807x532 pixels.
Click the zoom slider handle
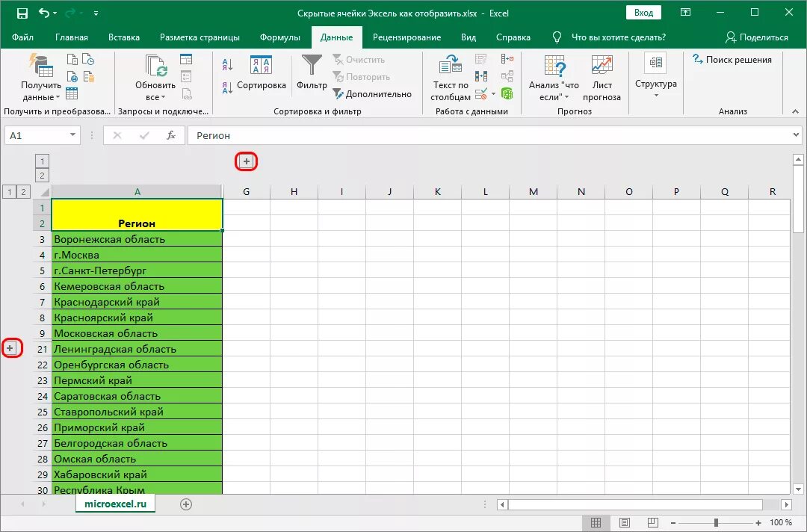click(x=716, y=523)
